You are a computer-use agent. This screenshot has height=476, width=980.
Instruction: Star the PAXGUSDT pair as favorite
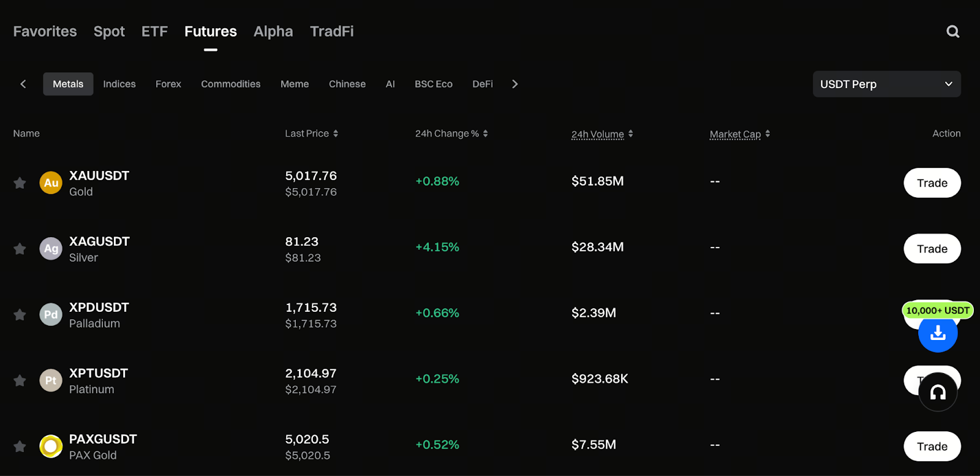pyautogui.click(x=20, y=447)
